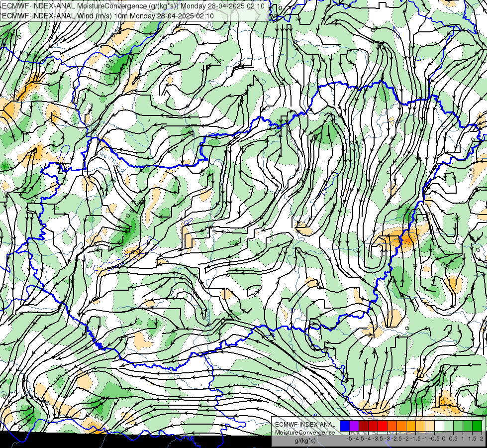The height and width of the screenshot is (448, 487).
Task: Click the white swatch in the legend
Action: [439, 426]
